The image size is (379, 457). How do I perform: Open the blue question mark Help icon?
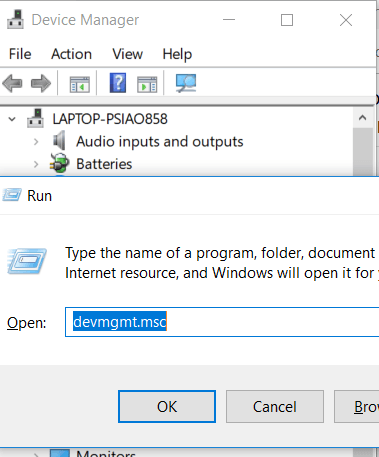pos(118,83)
